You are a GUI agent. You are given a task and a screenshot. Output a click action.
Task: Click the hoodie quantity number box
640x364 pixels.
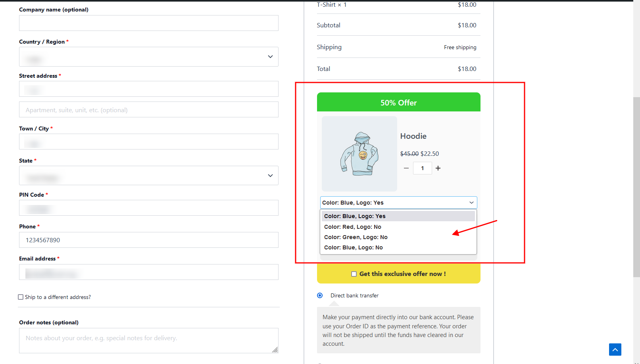coord(422,168)
